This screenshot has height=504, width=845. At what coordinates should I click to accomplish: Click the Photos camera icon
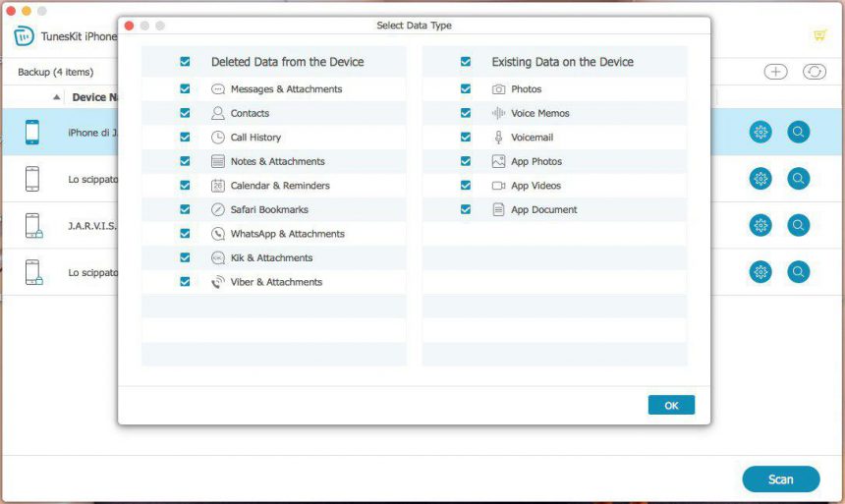point(498,89)
